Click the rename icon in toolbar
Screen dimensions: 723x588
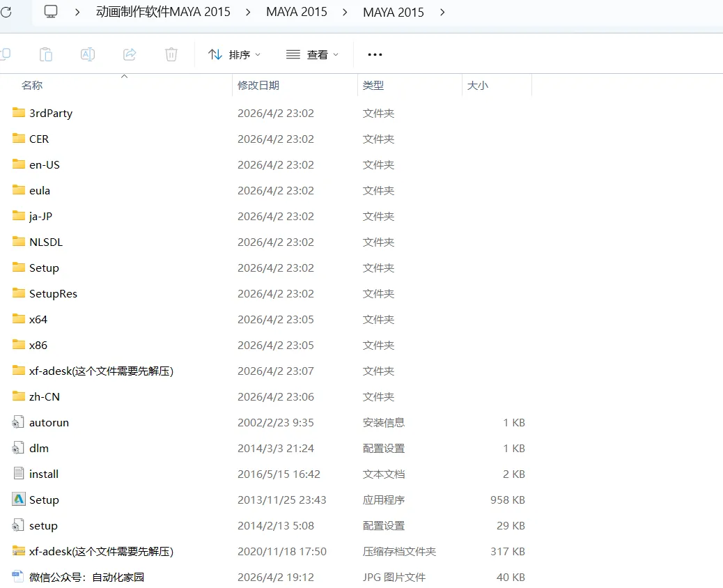pos(88,54)
